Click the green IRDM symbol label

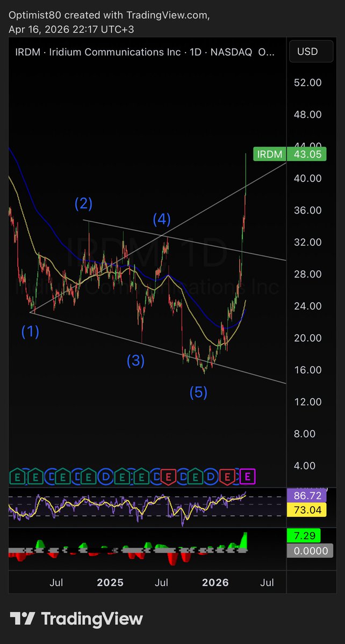click(x=270, y=154)
